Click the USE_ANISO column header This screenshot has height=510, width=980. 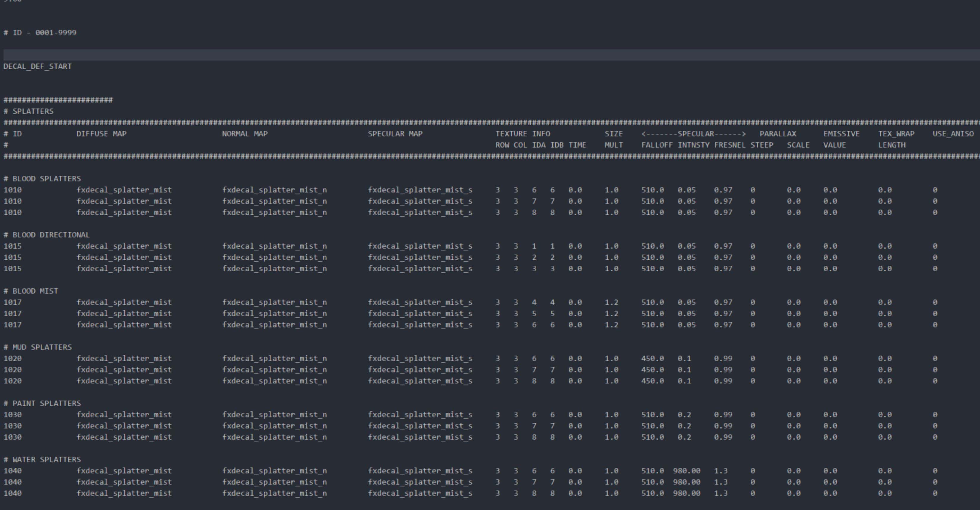[x=953, y=134]
